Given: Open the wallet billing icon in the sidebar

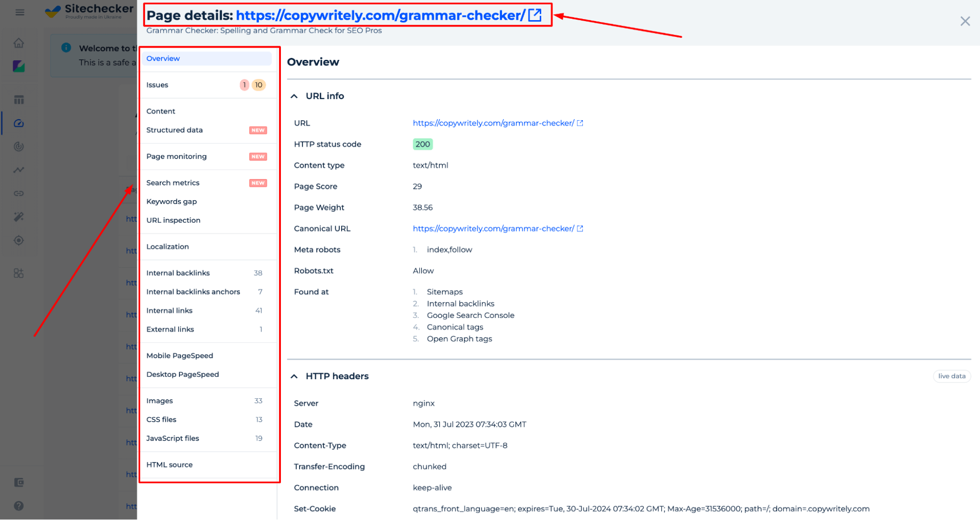Looking at the screenshot, I should coord(19,482).
